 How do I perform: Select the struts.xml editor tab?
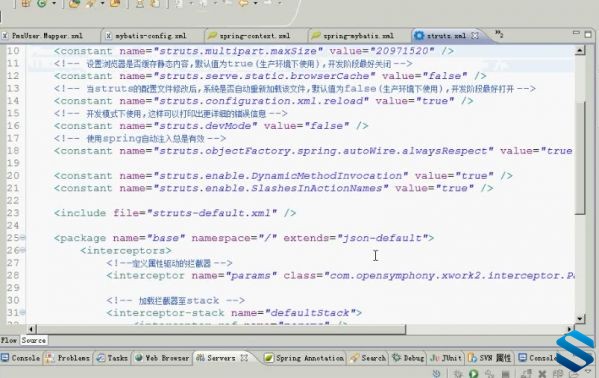[x=446, y=36]
